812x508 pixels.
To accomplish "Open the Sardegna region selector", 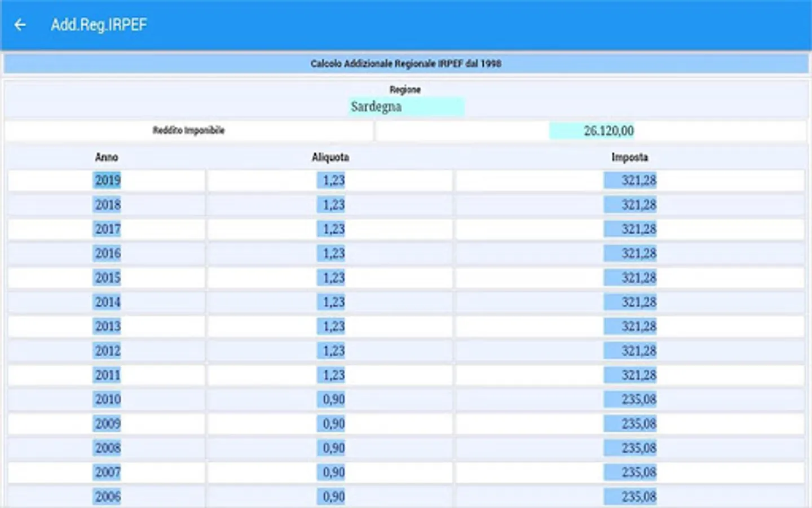I will click(x=406, y=107).
